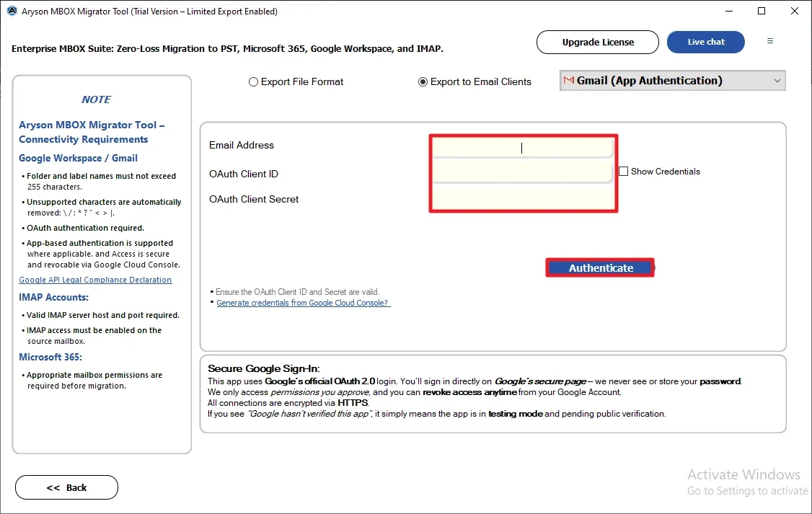812x514 pixels.
Task: Select Export File Format radio button
Action: coord(253,81)
